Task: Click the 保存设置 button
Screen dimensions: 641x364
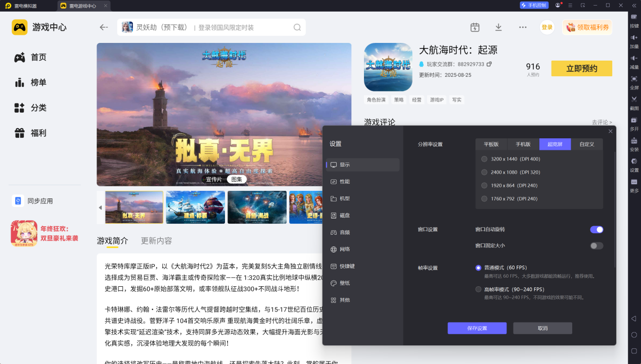Action: pyautogui.click(x=477, y=328)
